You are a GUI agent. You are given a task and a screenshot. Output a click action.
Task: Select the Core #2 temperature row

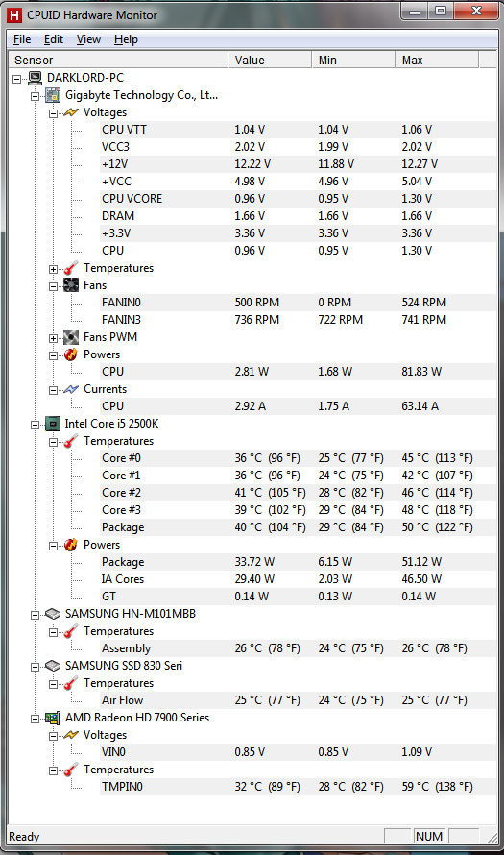pos(298,493)
